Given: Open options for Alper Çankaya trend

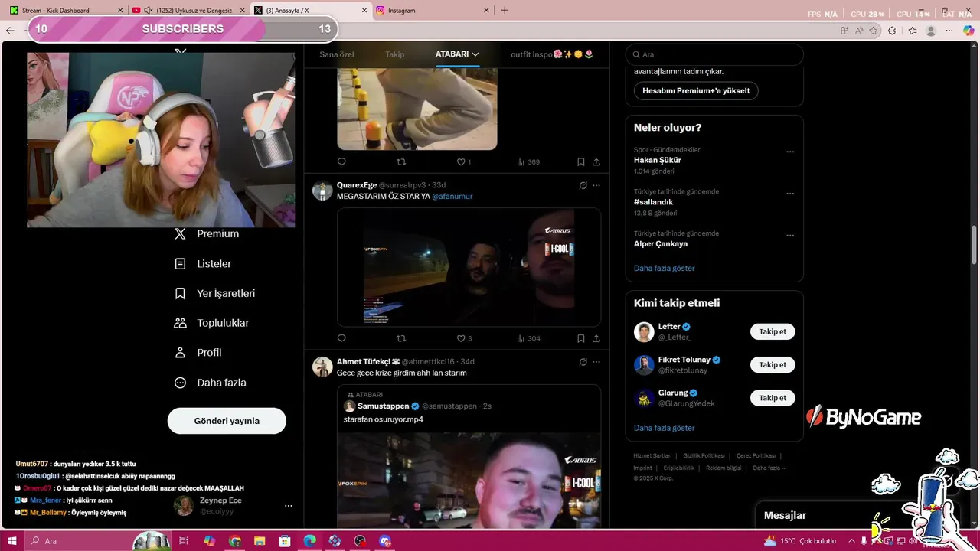Looking at the screenshot, I should [790, 236].
